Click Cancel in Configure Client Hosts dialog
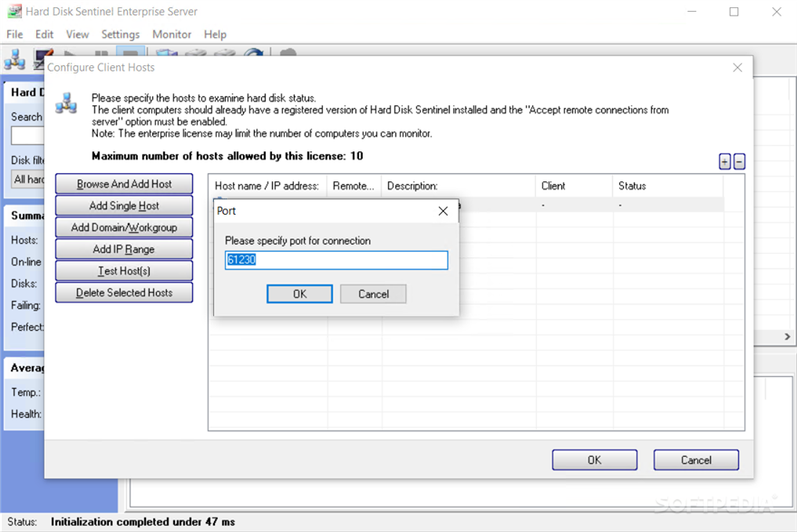797x532 pixels. coord(696,459)
